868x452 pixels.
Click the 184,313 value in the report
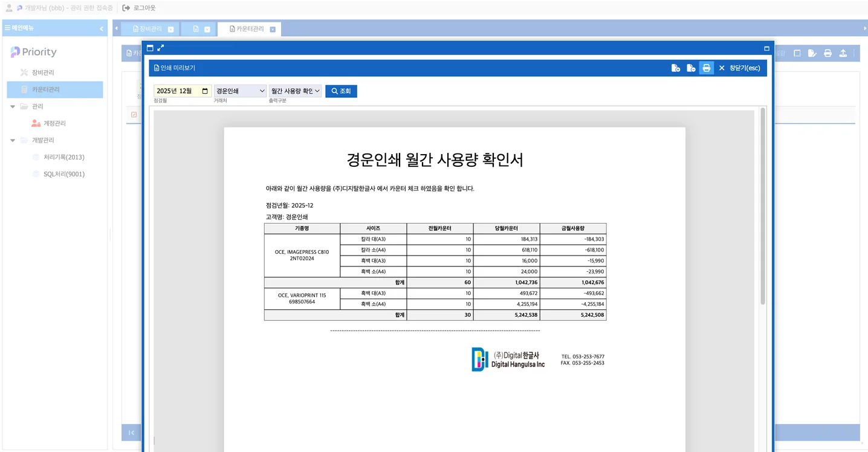529,239
